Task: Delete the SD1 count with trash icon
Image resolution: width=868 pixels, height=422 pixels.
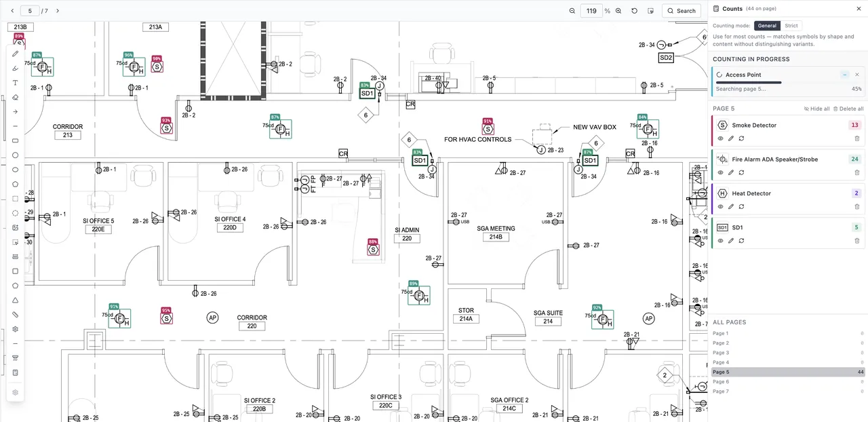Action: click(x=857, y=240)
